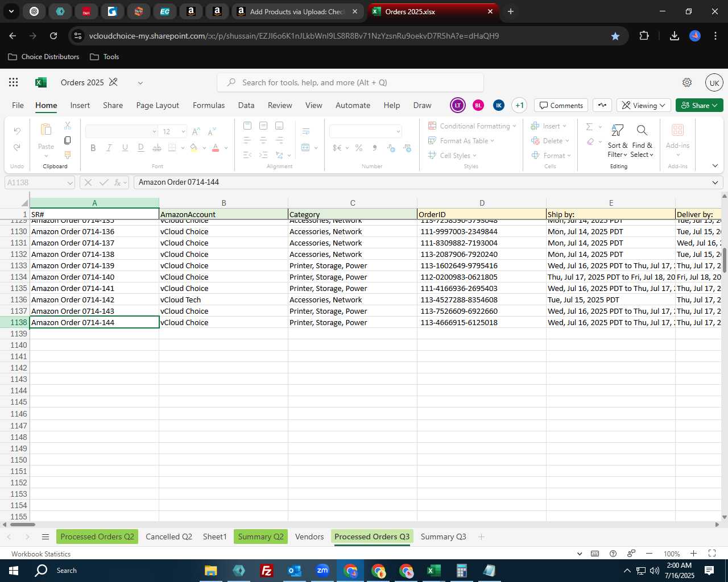The height and width of the screenshot is (582, 728).
Task: Open the Viewing mode dropdown
Action: [x=643, y=105]
